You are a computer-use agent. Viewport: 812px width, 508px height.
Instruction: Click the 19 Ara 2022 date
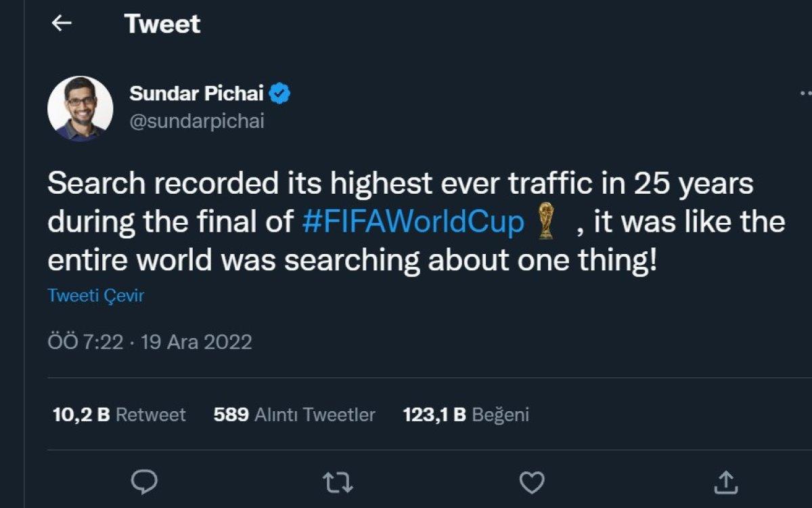[x=196, y=341]
